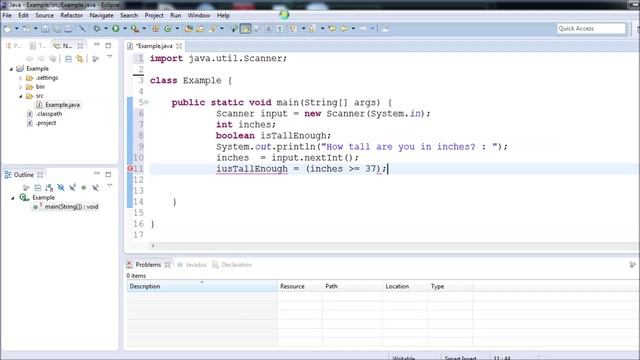Click the New Java Class icon
Screen dimensions: 640x360
tap(168, 29)
